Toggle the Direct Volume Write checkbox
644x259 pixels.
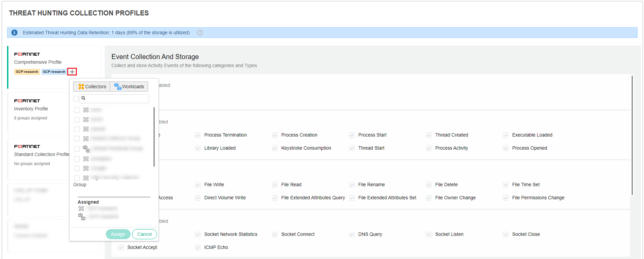[198, 198]
